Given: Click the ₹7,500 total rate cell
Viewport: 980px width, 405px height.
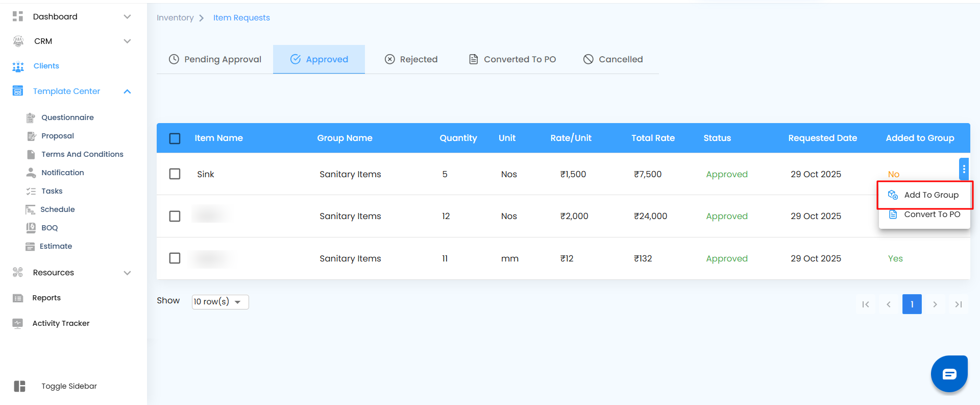Looking at the screenshot, I should click(x=648, y=174).
